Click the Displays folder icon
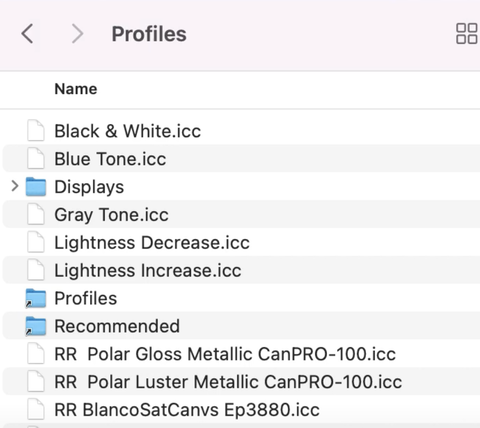This screenshot has height=428, width=480. (36, 187)
